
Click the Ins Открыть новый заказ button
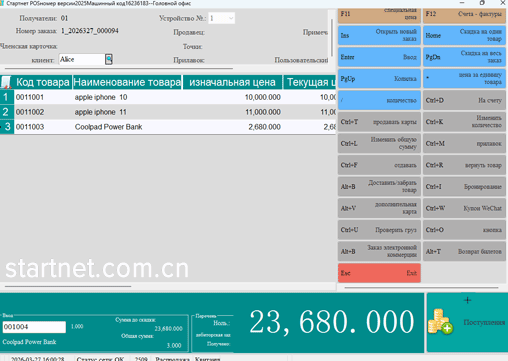point(379,35)
